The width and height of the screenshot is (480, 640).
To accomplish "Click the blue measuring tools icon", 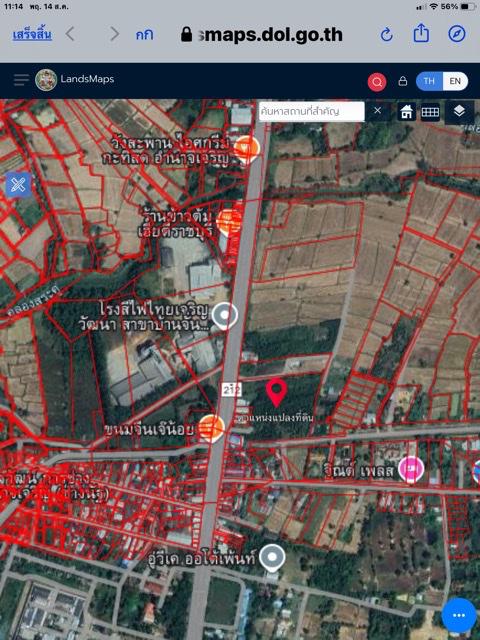I will (18, 185).
